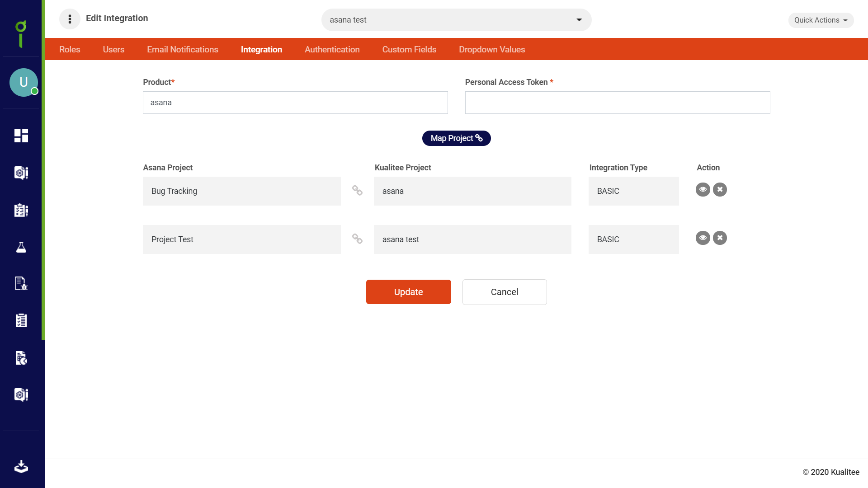Click the download tray icon in sidebar
The height and width of the screenshot is (488, 868).
click(x=21, y=466)
